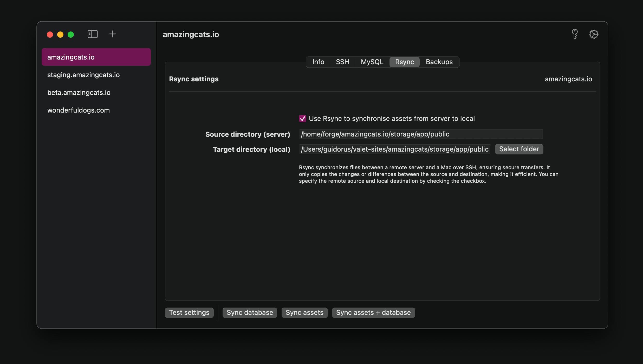
Task: Click the Sync assets button
Action: tap(304, 313)
